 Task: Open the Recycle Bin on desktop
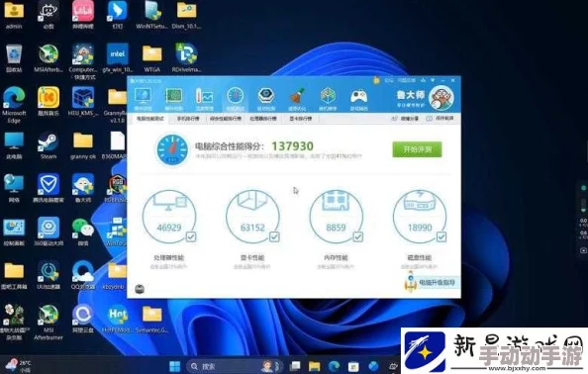14,58
